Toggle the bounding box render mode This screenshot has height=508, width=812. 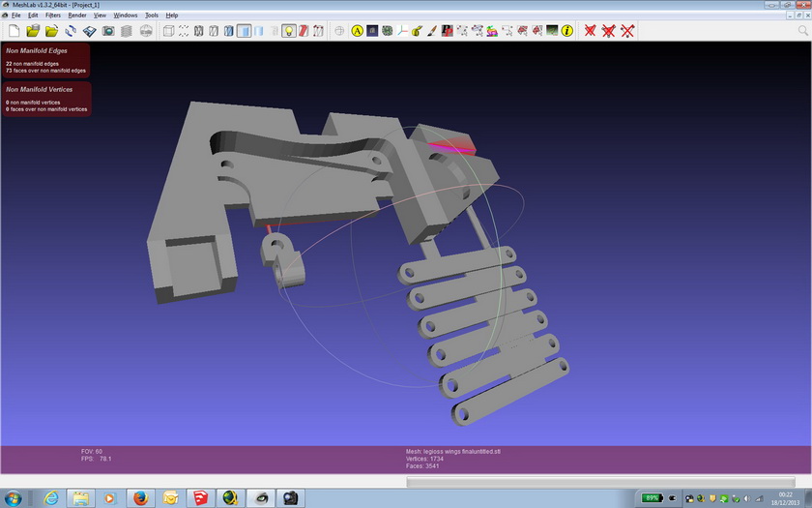(x=168, y=31)
